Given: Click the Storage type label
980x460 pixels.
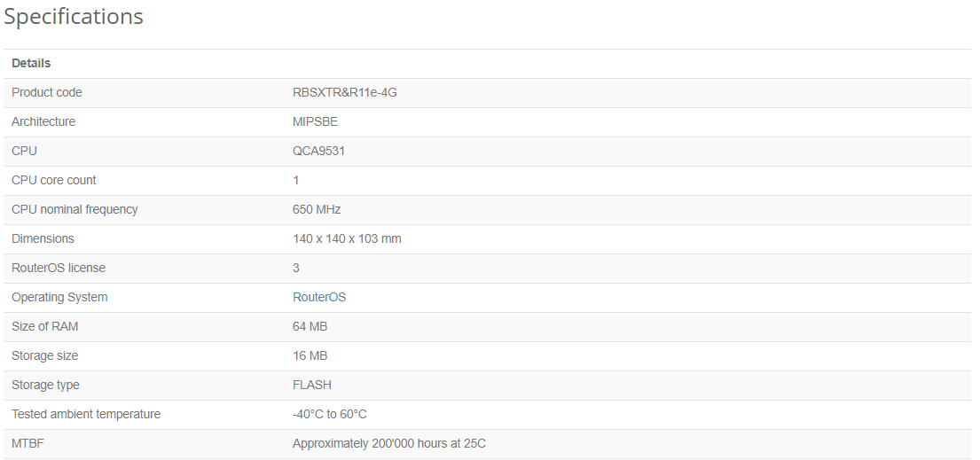Looking at the screenshot, I should pyautogui.click(x=45, y=385).
